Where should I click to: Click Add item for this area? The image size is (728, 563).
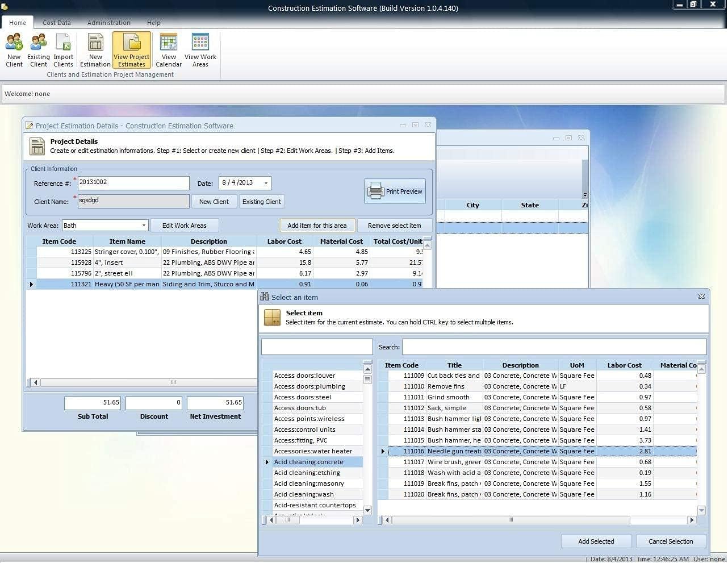(317, 225)
